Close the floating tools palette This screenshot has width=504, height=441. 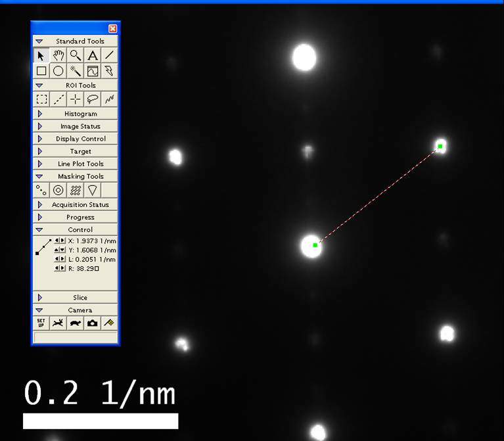click(112, 29)
